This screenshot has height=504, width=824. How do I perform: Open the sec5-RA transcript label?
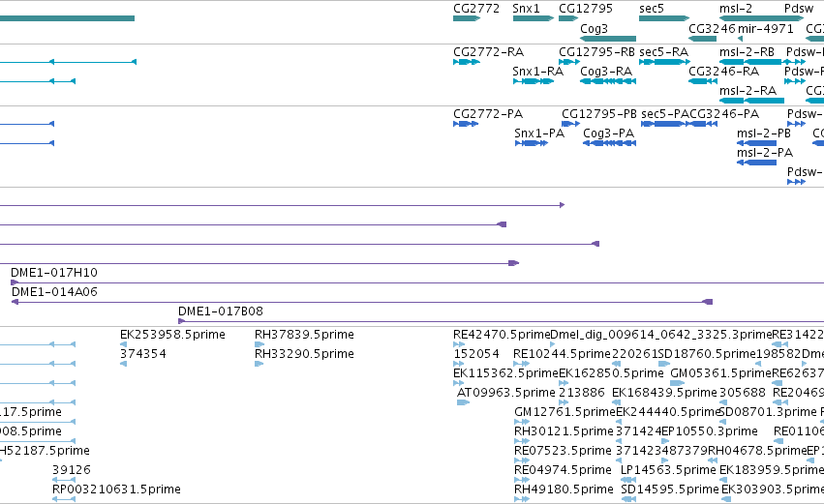[x=663, y=52]
